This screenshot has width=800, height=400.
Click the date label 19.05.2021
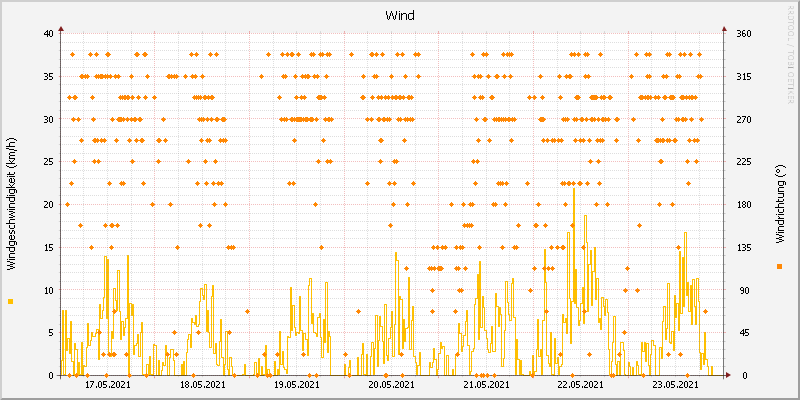click(297, 384)
